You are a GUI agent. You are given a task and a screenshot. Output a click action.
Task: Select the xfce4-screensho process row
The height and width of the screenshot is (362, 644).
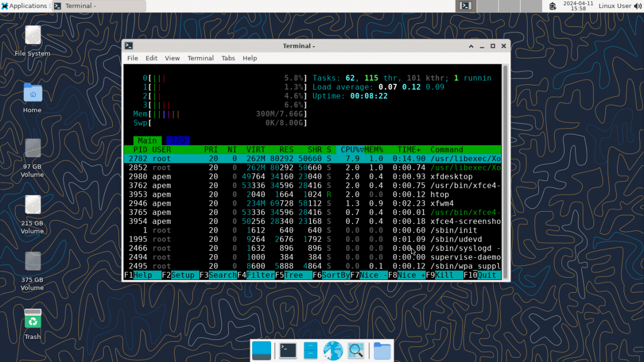[312, 221]
